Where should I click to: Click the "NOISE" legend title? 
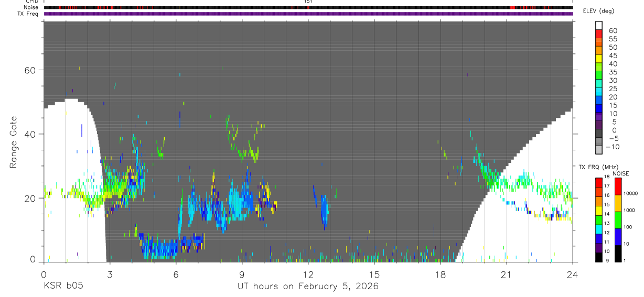point(620,173)
